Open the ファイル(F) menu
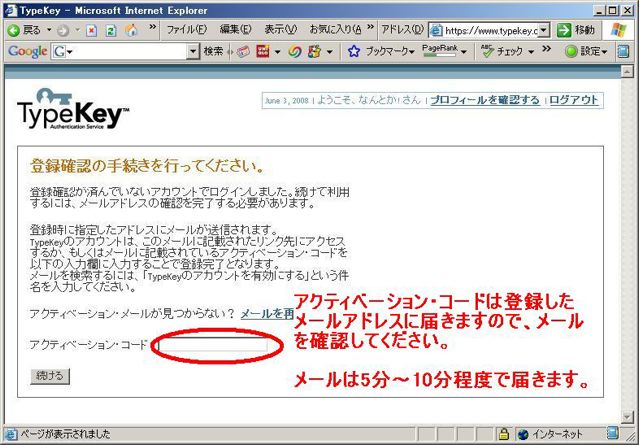 (x=187, y=29)
